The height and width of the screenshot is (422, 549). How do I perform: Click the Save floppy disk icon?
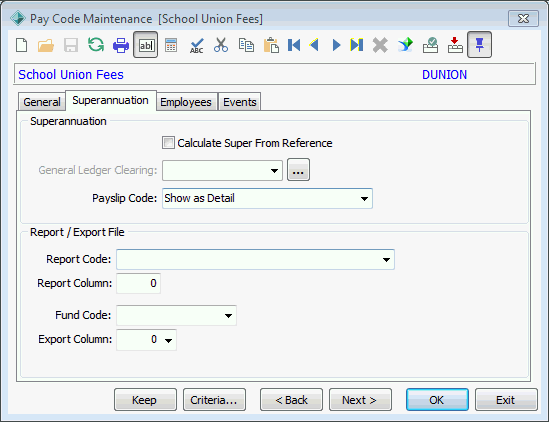(71, 45)
